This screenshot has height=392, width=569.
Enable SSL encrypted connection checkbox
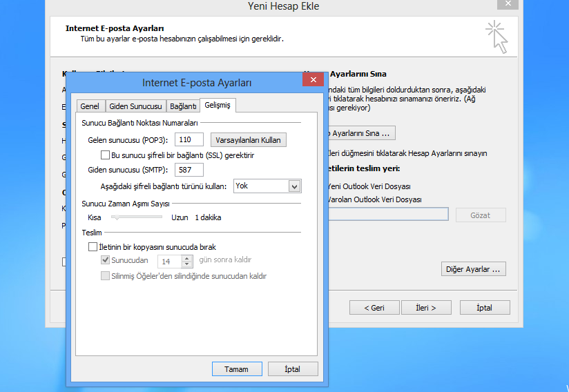point(106,155)
